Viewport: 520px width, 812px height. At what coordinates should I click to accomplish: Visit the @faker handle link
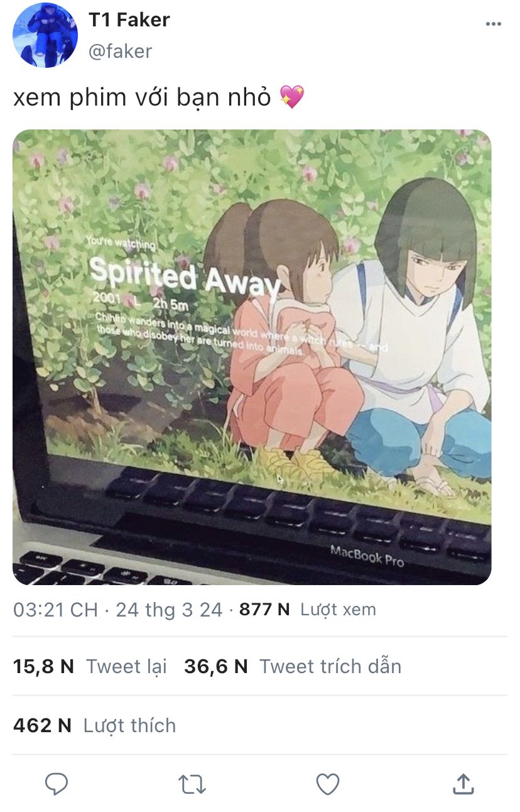[121, 51]
